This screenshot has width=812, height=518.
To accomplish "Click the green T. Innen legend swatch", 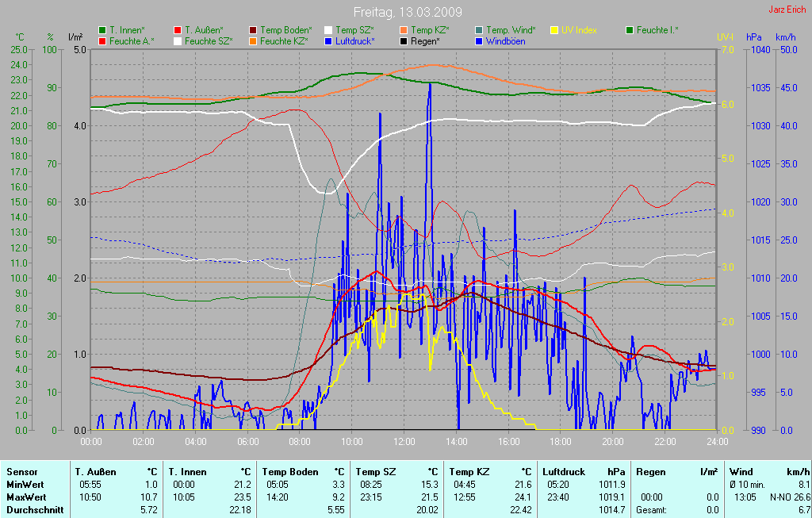I will point(102,30).
